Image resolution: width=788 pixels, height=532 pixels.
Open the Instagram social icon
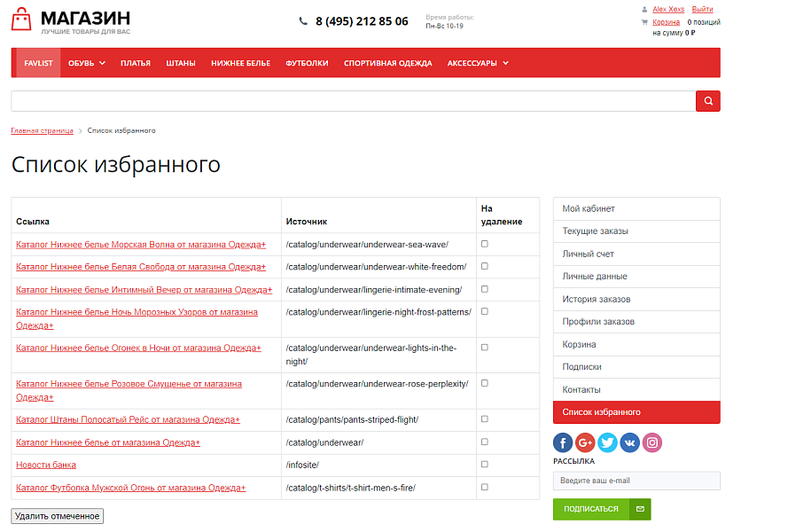click(652, 442)
